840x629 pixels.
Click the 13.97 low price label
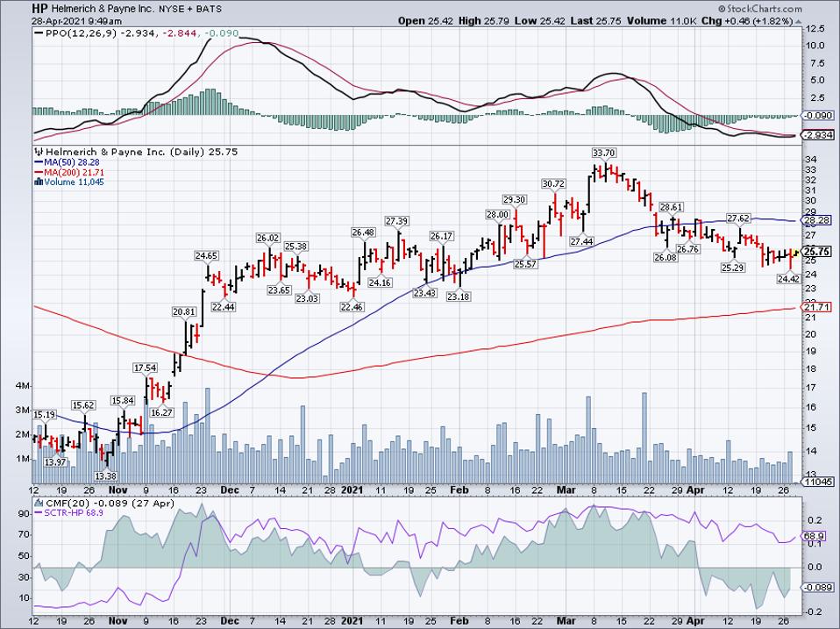(56, 461)
